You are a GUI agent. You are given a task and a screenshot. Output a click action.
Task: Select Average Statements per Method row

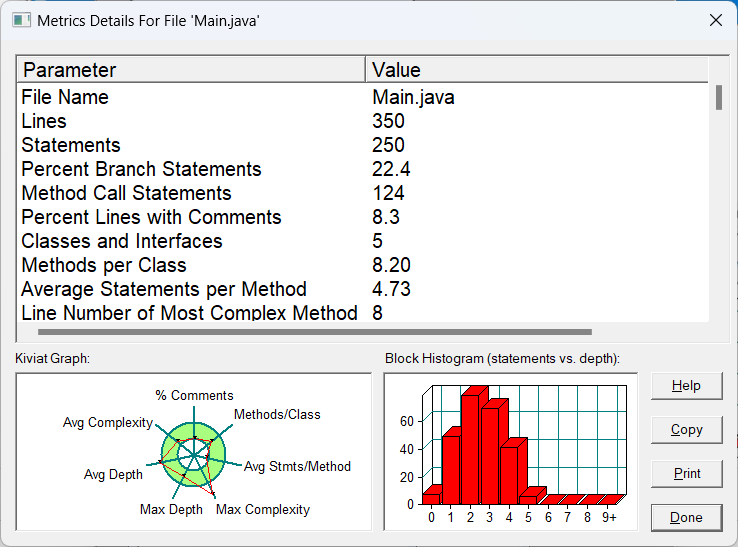(362, 290)
